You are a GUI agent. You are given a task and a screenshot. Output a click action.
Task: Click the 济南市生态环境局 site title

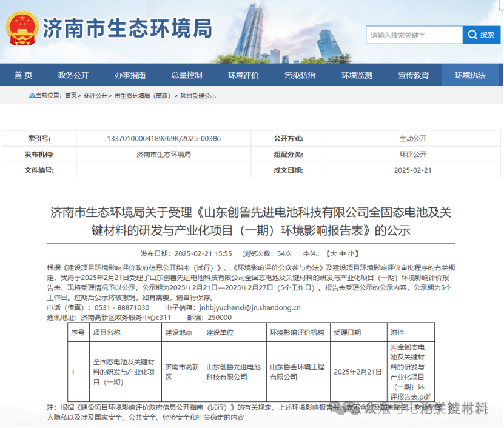(127, 28)
